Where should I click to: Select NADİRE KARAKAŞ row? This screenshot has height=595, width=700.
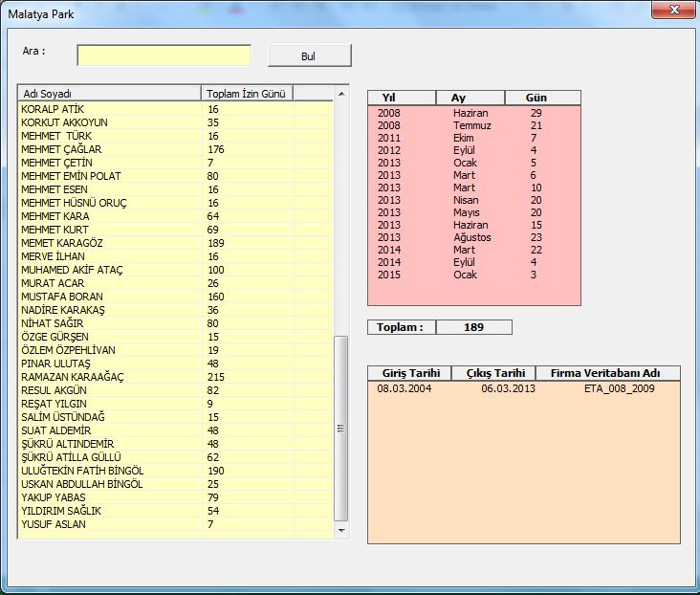pos(176,310)
